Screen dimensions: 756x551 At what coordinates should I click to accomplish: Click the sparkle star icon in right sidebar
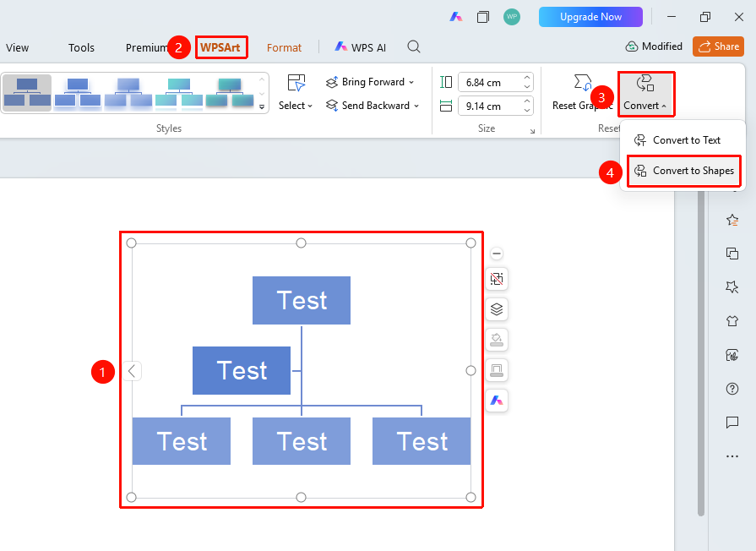tap(732, 287)
